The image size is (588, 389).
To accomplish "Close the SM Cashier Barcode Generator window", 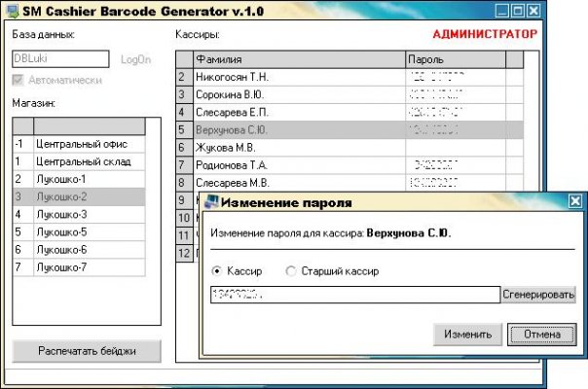I will [534, 11].
